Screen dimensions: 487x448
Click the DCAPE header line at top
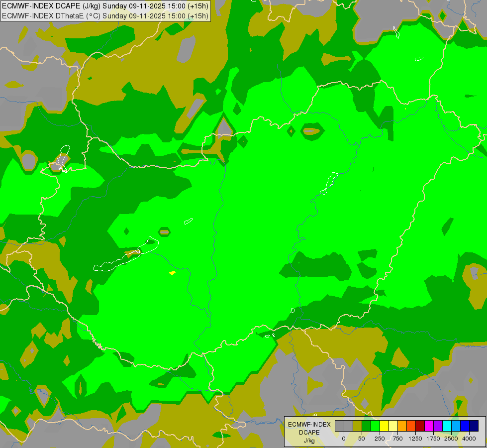[105, 6]
